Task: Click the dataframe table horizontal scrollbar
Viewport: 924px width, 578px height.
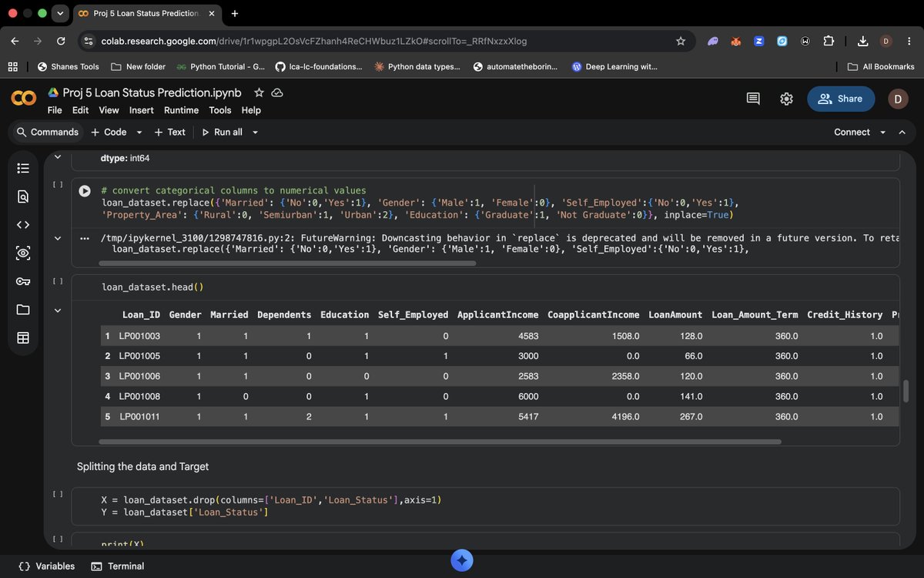Action: pos(440,442)
